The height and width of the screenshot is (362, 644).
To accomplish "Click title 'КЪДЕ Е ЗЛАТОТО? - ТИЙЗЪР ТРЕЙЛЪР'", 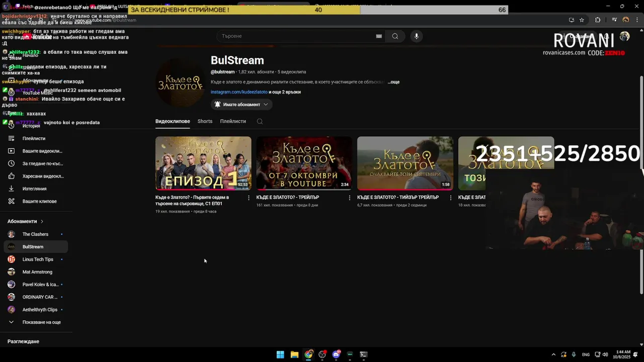I will pos(398,198).
